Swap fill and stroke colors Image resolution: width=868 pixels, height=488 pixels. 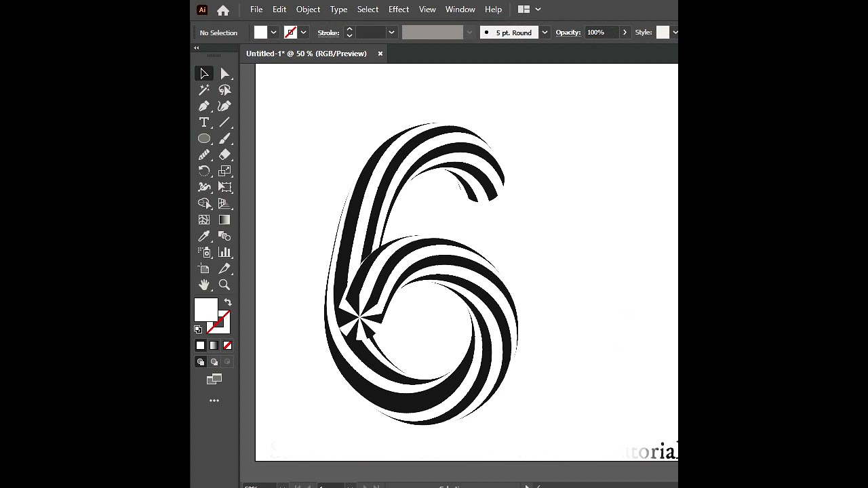(x=228, y=302)
